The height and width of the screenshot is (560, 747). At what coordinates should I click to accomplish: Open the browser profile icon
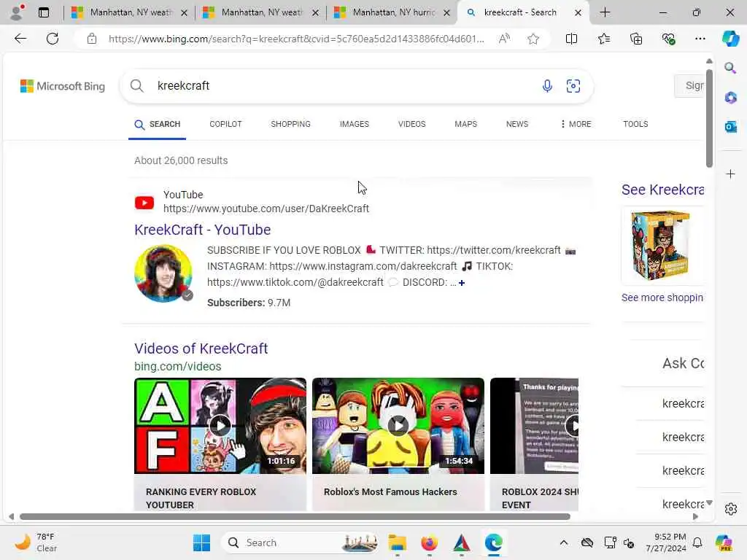pos(17,12)
